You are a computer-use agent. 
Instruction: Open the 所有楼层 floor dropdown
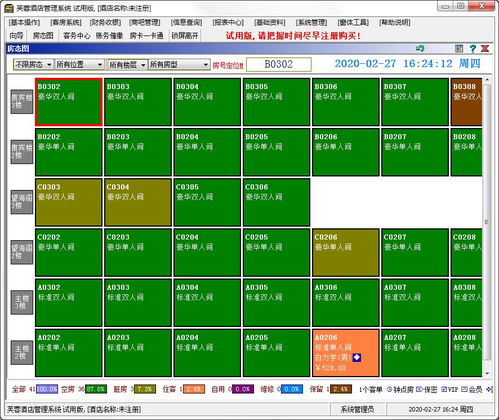coord(127,64)
